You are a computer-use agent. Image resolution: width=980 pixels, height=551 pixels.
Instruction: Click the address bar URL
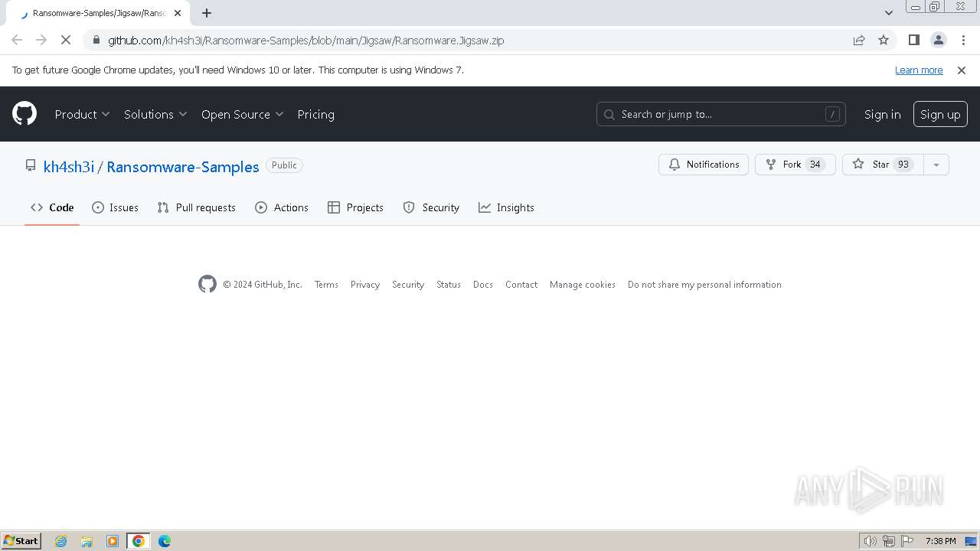(x=305, y=41)
